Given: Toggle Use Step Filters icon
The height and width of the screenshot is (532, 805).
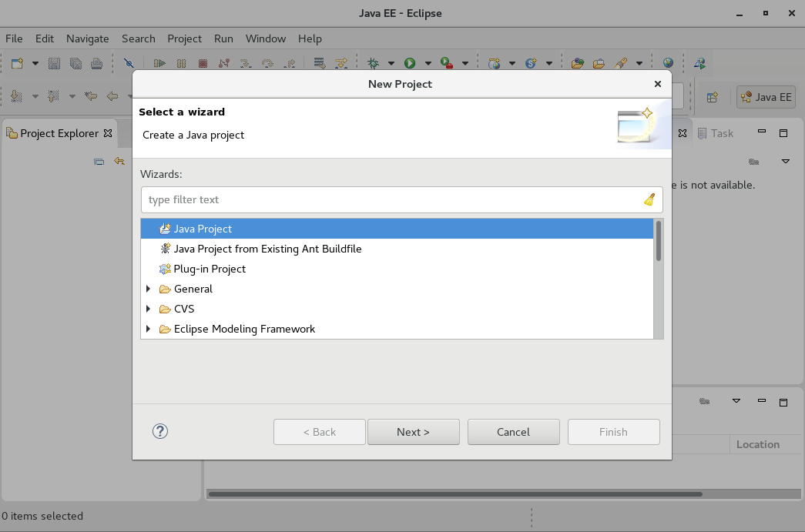Looking at the screenshot, I should tap(341, 63).
